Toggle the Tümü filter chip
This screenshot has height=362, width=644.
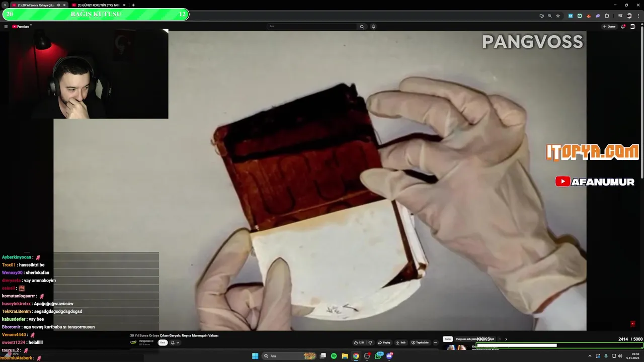click(x=448, y=339)
